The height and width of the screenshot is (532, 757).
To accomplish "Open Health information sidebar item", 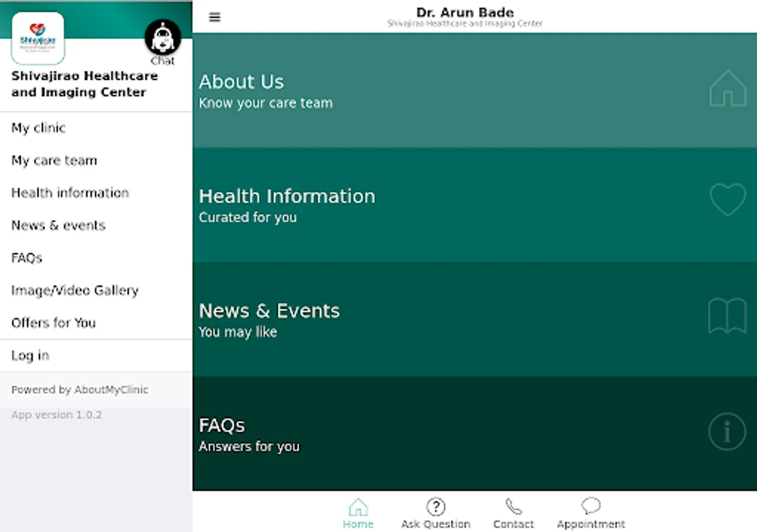I will 96,193.
